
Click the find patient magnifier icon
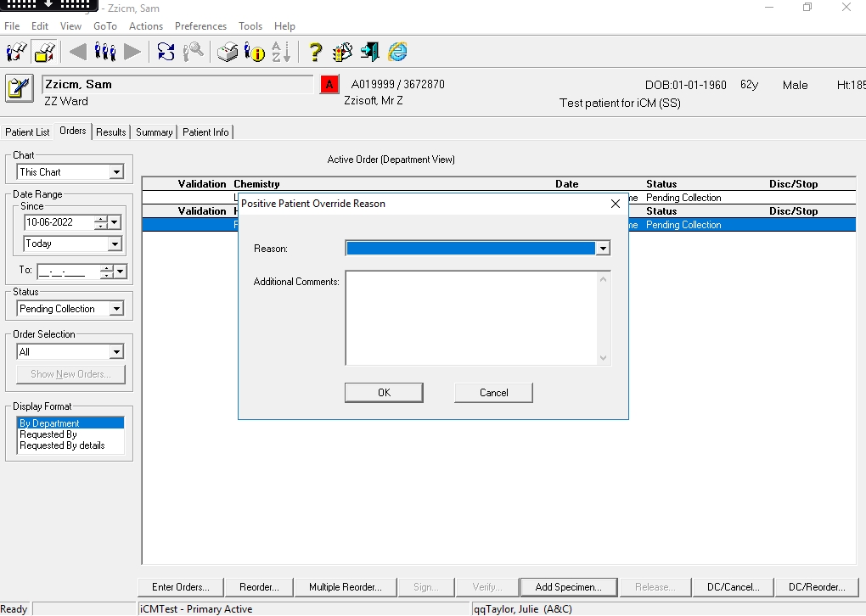coord(194,52)
